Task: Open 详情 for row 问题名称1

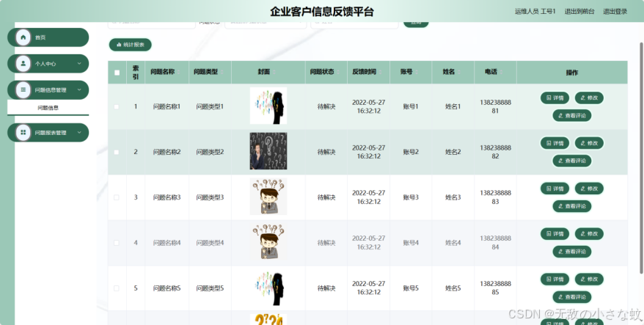Action: (555, 98)
